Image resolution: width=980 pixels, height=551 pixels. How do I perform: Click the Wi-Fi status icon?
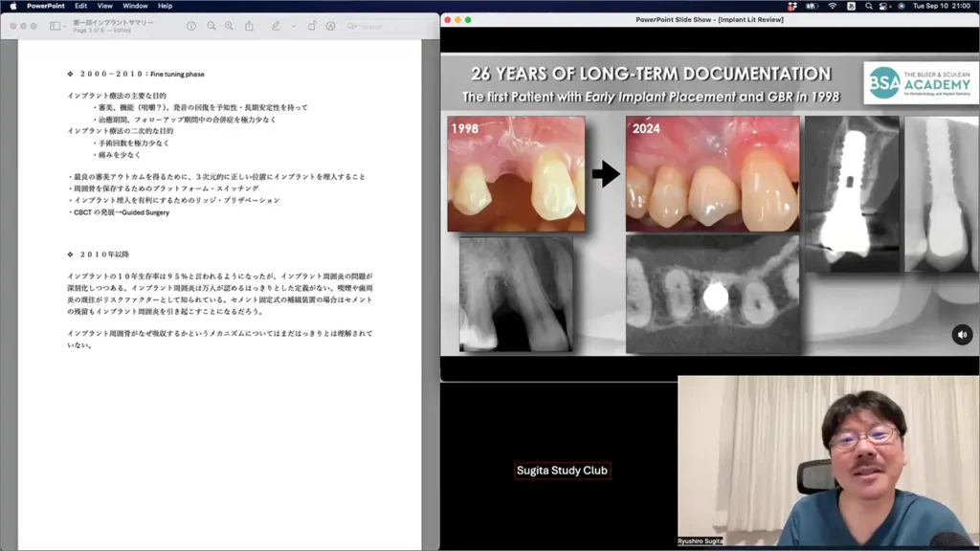tap(833, 6)
